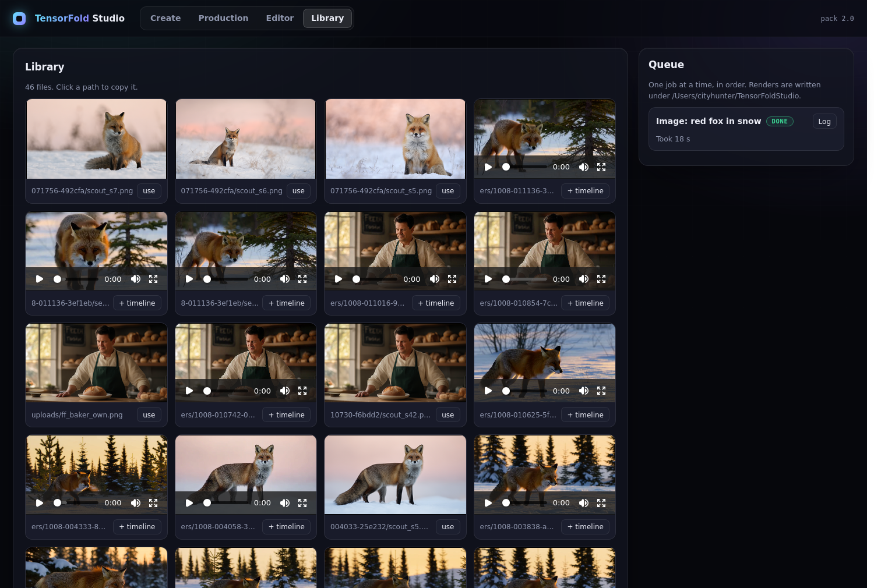Mute the ers/1008-011016 baker video
The width and height of the screenshot is (874, 588).
click(x=435, y=279)
